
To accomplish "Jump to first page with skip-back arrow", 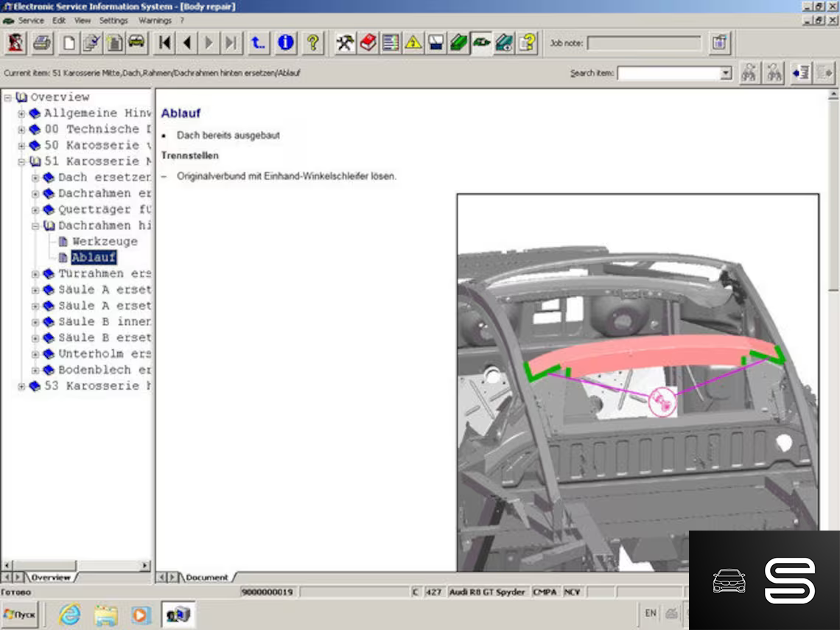I will [165, 43].
